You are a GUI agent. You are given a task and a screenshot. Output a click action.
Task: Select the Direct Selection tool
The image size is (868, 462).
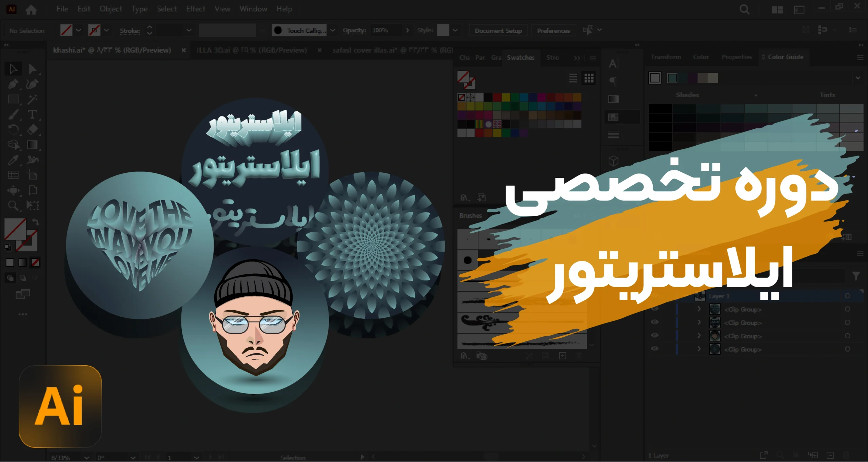(33, 69)
